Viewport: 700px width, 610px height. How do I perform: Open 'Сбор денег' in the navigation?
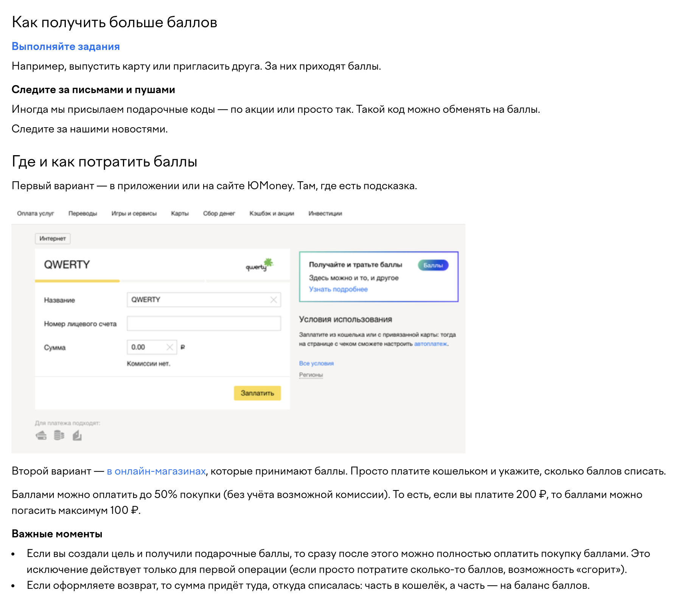click(x=219, y=213)
